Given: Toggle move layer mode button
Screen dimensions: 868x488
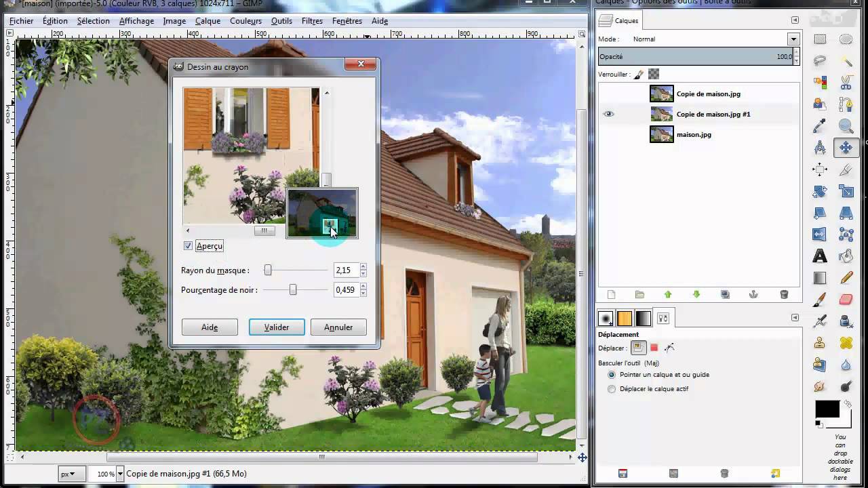Looking at the screenshot, I should coord(638,348).
